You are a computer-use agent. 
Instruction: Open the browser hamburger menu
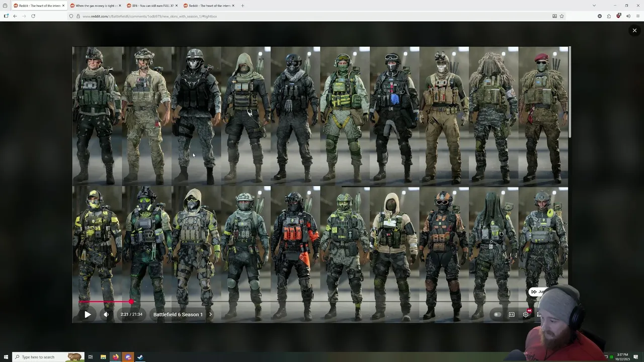(x=637, y=16)
